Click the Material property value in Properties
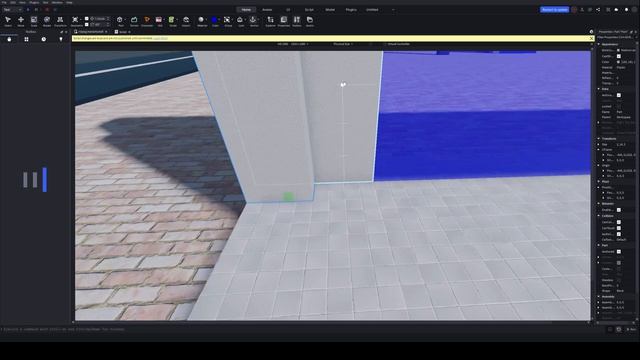The width and height of the screenshot is (640, 360). [622, 67]
